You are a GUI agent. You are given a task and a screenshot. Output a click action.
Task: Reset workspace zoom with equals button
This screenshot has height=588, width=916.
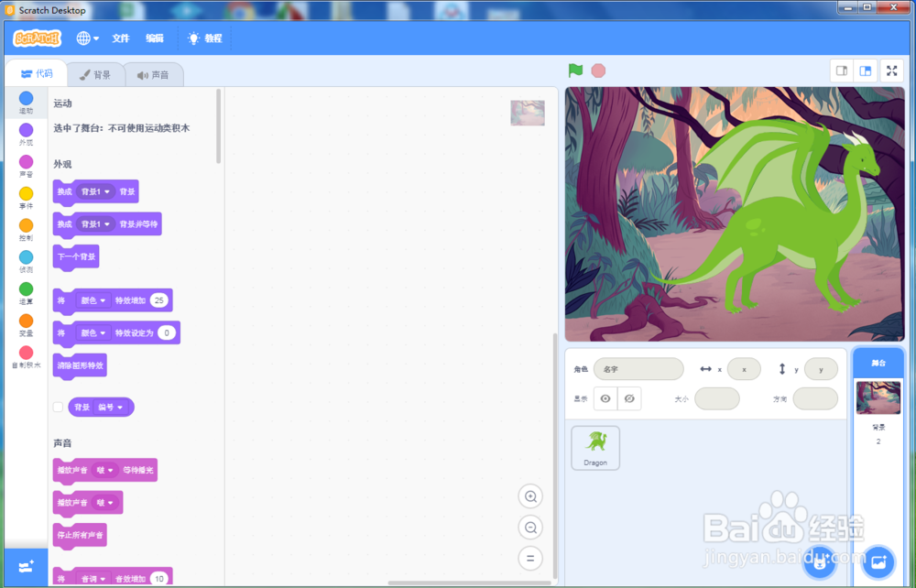pos(530,558)
